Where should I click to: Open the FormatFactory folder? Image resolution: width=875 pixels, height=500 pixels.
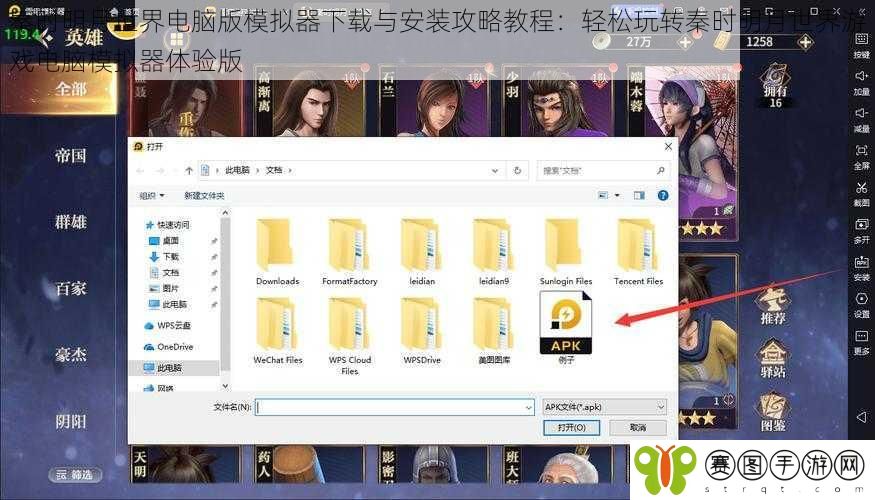349,252
